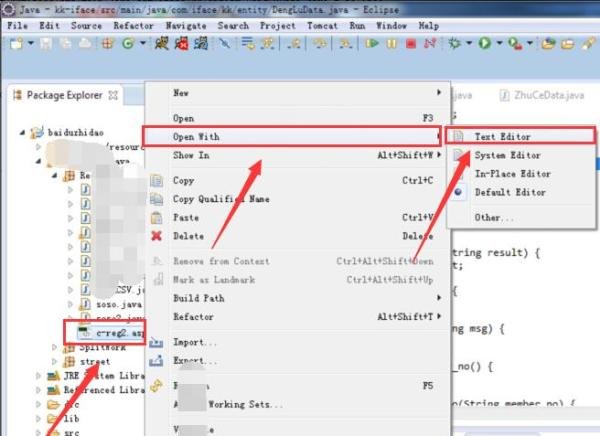Viewport: 600px width, 436px height.
Task: Stop Tomcat using the red cat icon
Action: [x=181, y=44]
